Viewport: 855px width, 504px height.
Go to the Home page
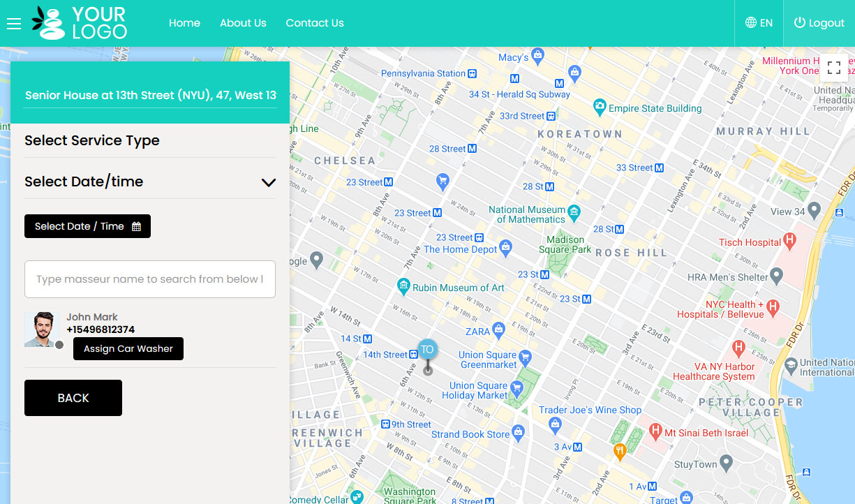tap(184, 22)
